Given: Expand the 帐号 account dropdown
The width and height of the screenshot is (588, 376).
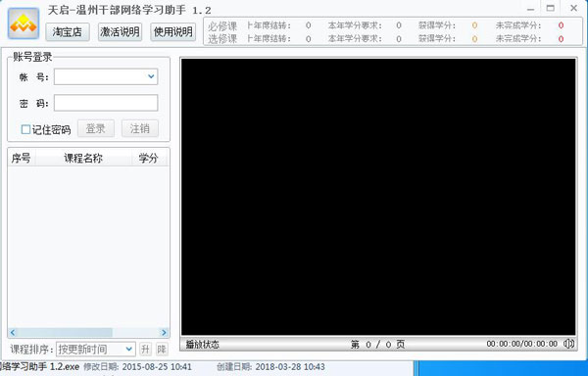Looking at the screenshot, I should coord(151,76).
